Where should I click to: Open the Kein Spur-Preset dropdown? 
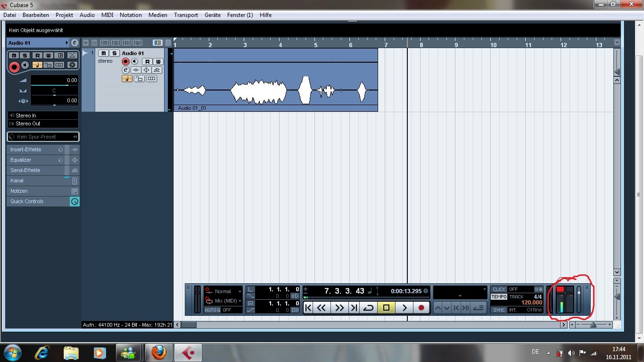(43, 137)
